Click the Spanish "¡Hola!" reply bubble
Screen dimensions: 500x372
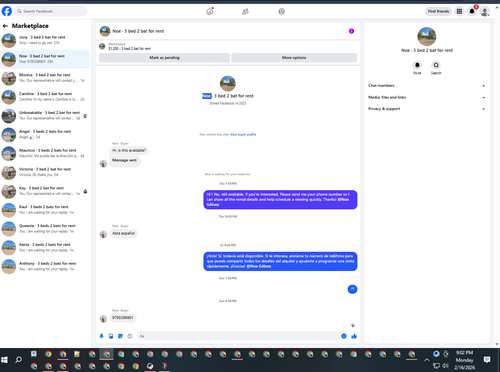pos(280,261)
